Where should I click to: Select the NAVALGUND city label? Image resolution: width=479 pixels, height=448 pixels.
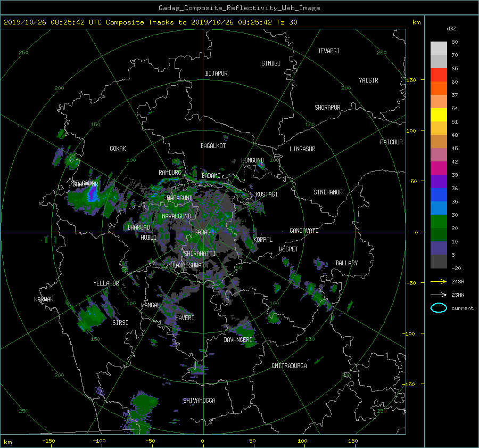176,216
